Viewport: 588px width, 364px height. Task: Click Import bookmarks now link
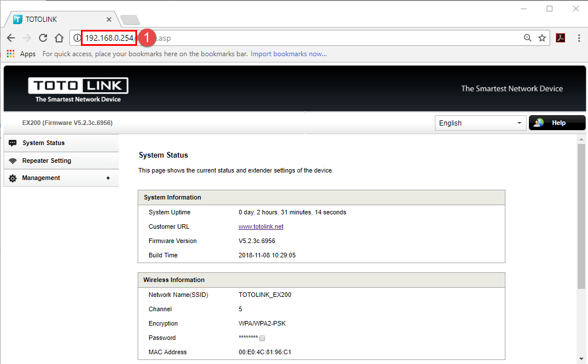point(289,54)
